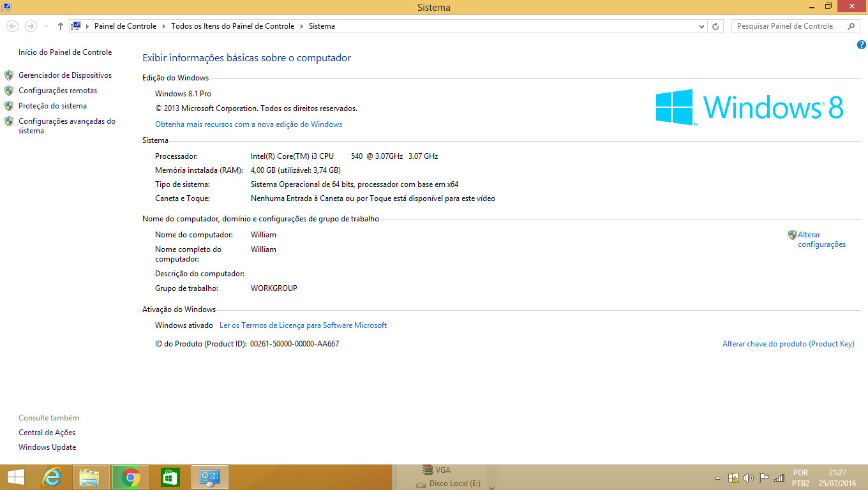Click the forward navigation arrow
The width and height of the screenshot is (868, 490).
pyautogui.click(x=30, y=26)
